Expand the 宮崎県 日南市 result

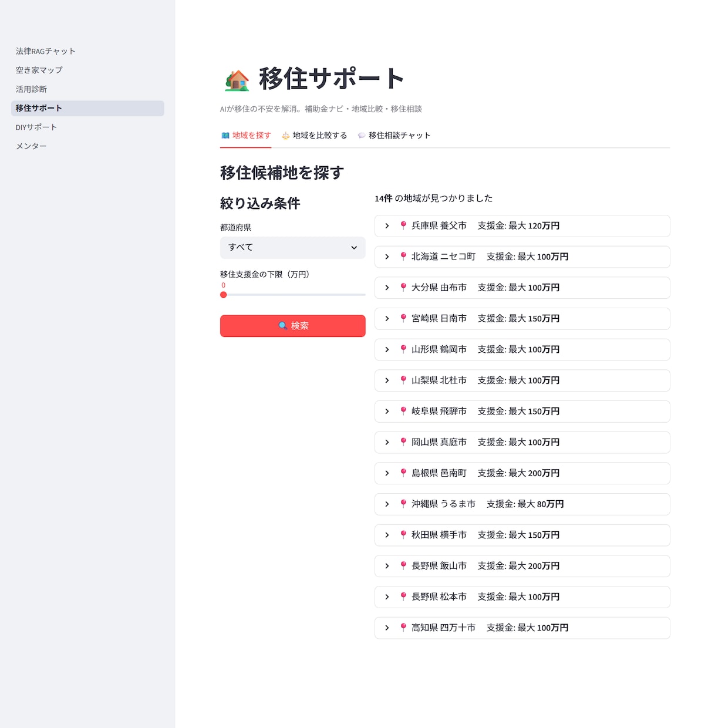(522, 319)
